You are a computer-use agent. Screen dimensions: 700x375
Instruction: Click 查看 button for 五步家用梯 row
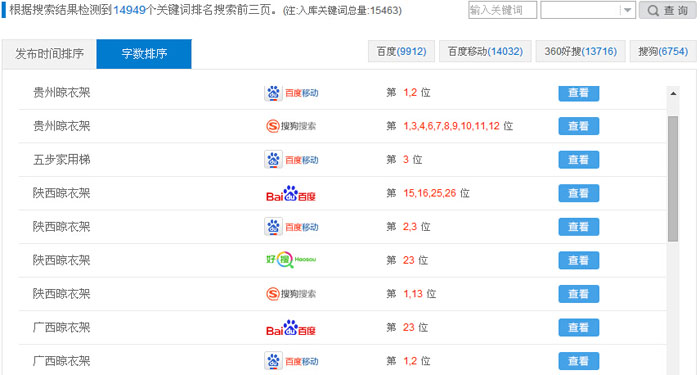pyautogui.click(x=579, y=160)
